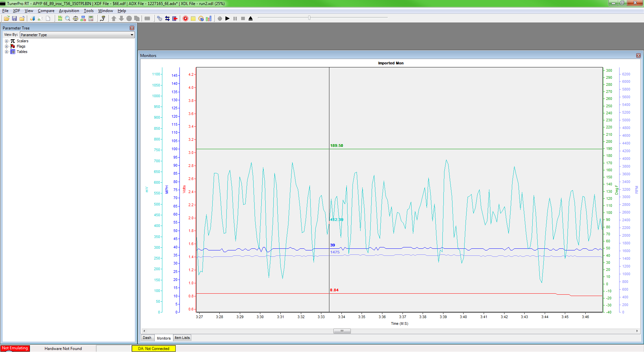Open the binary hex editor icon
The width and height of the screenshot is (644, 352).
[x=60, y=18]
